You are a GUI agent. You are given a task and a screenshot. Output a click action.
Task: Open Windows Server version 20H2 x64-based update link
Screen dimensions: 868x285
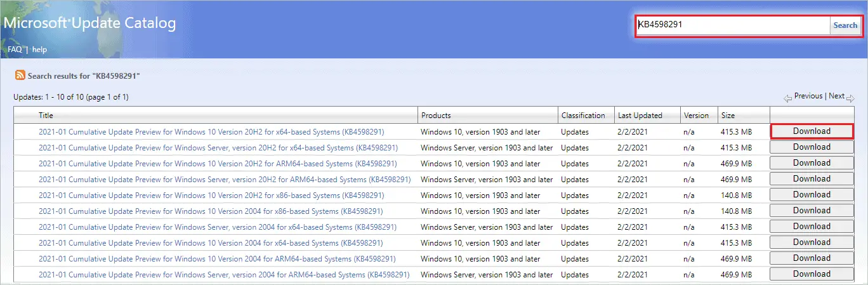click(x=218, y=147)
